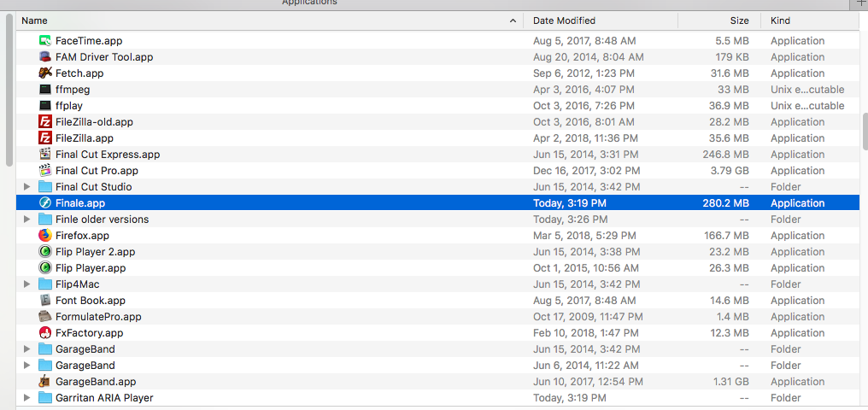Expand the Finle older versions folder

pyautogui.click(x=26, y=220)
